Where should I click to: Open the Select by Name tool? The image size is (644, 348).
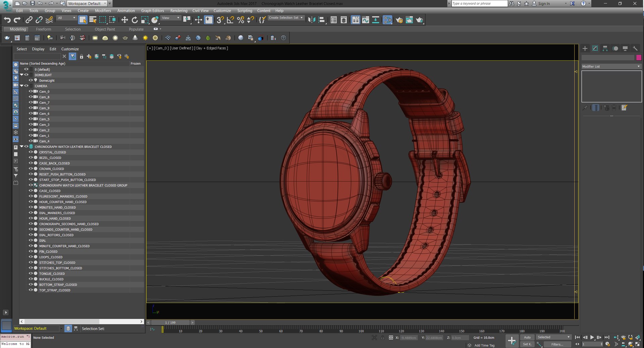pyautogui.click(x=93, y=20)
